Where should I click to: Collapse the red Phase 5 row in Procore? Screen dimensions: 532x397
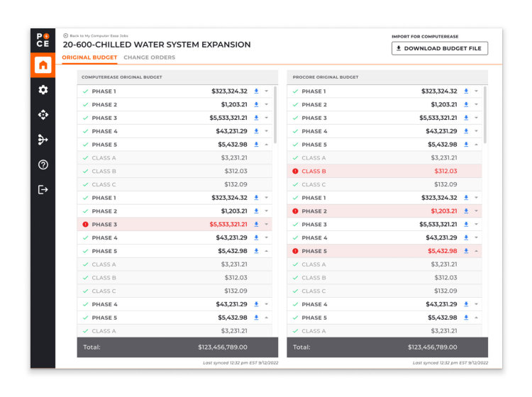476,251
